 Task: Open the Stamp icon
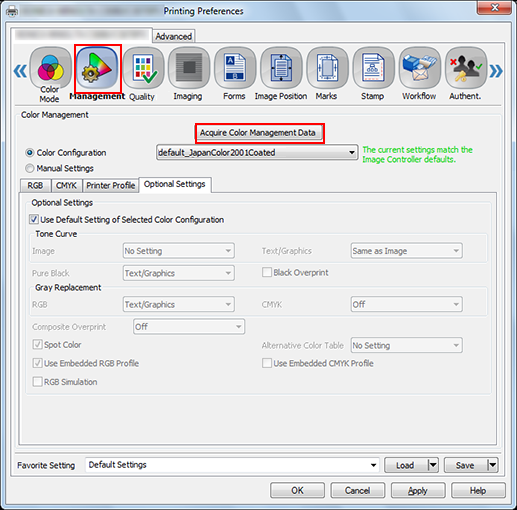coord(373,68)
